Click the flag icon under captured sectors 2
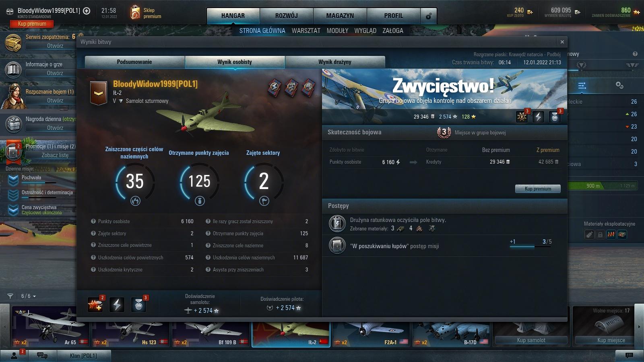 264,201
